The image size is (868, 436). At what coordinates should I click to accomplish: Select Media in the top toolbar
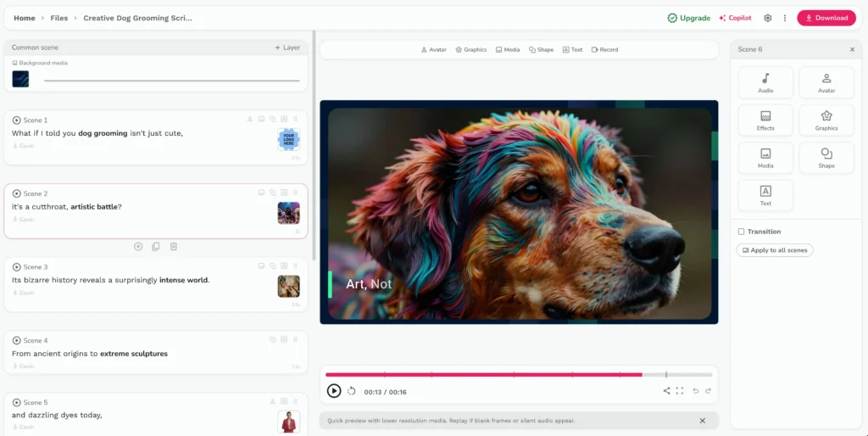[x=508, y=49]
